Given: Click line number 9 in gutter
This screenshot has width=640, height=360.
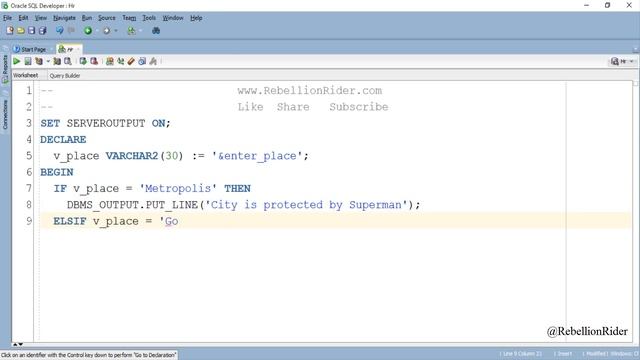Looking at the screenshot, I should pos(29,221).
